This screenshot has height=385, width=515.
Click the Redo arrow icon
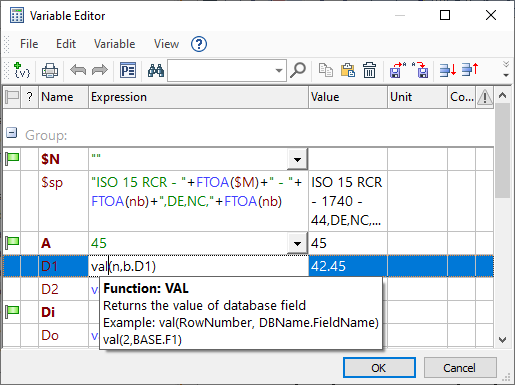click(x=100, y=70)
